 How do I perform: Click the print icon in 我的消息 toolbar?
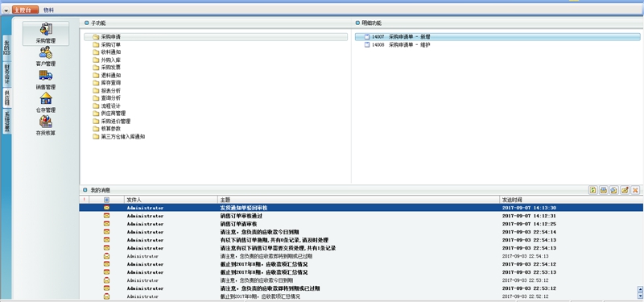[603, 190]
